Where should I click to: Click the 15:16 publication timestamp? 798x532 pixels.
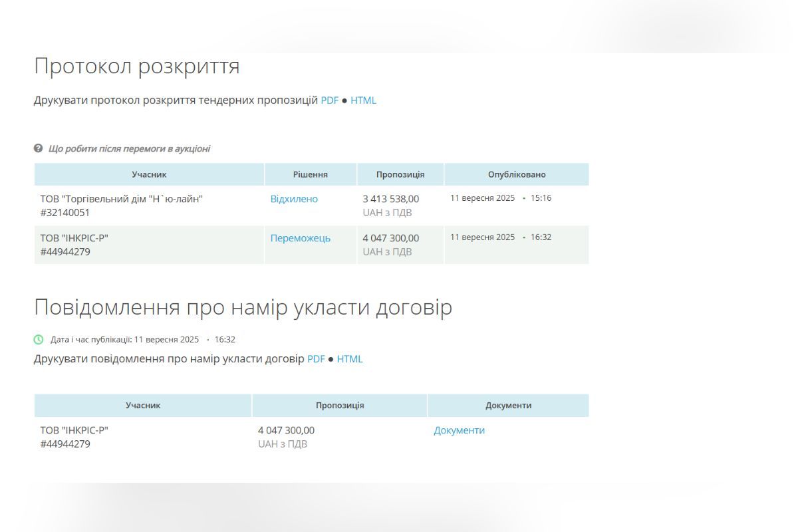coord(541,198)
